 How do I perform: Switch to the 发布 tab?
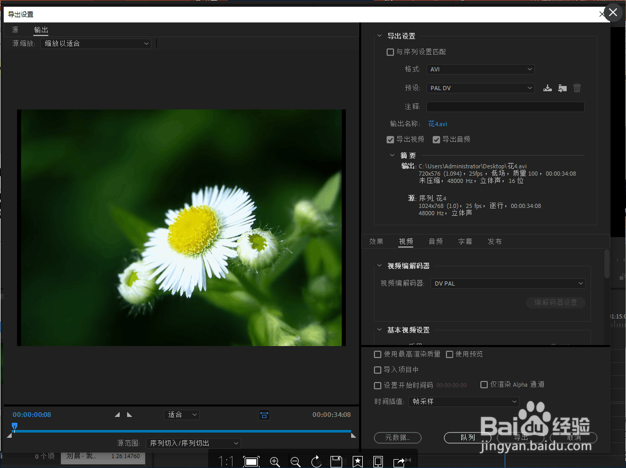[x=494, y=241]
